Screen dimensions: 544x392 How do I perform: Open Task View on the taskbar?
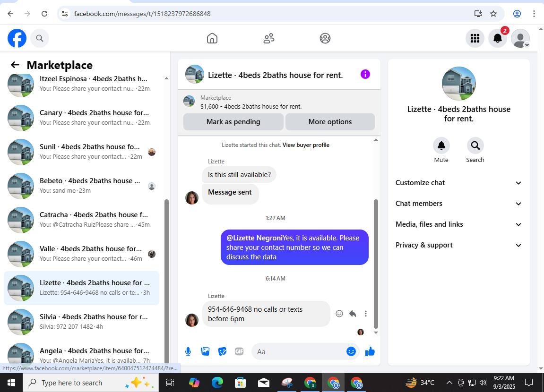170,383
